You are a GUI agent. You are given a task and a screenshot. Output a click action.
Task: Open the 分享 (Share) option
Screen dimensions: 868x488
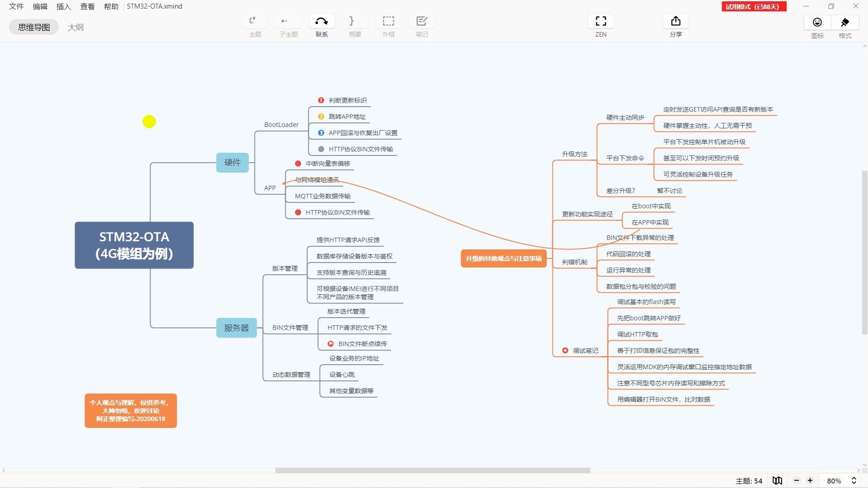[x=675, y=21]
